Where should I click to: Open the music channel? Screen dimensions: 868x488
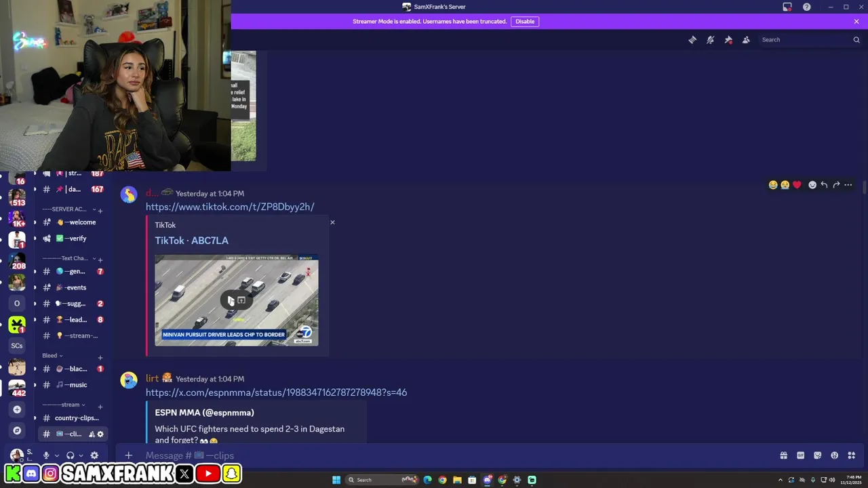(73, 385)
